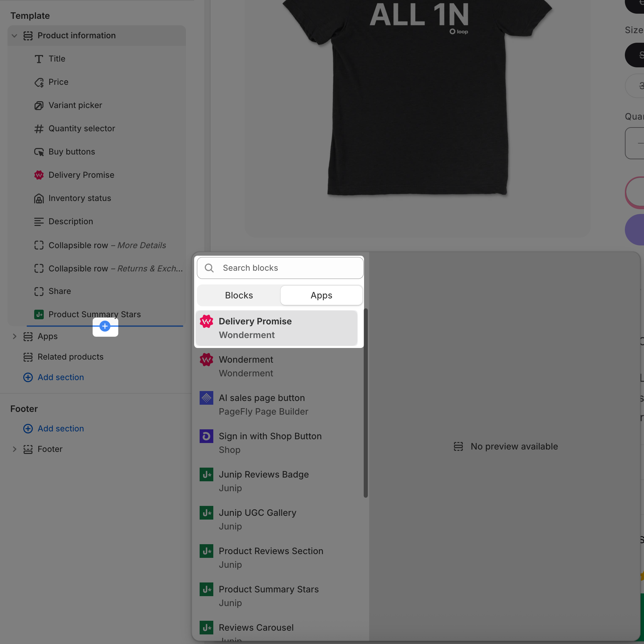Choose Sign in with Shop Button block
The height and width of the screenshot is (644, 644).
pos(277,443)
